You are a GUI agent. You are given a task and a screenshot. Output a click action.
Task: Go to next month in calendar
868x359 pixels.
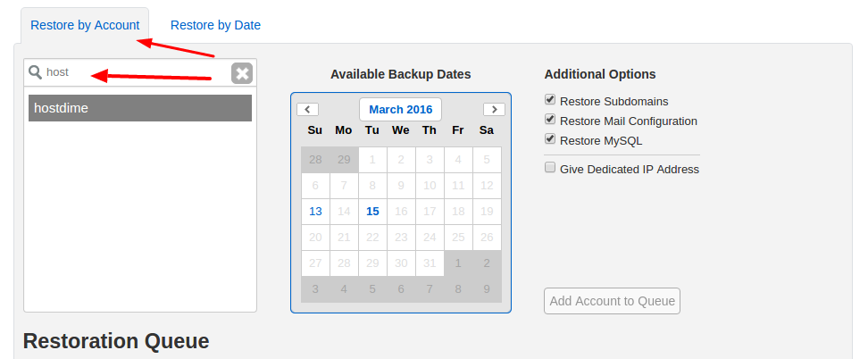(x=494, y=109)
